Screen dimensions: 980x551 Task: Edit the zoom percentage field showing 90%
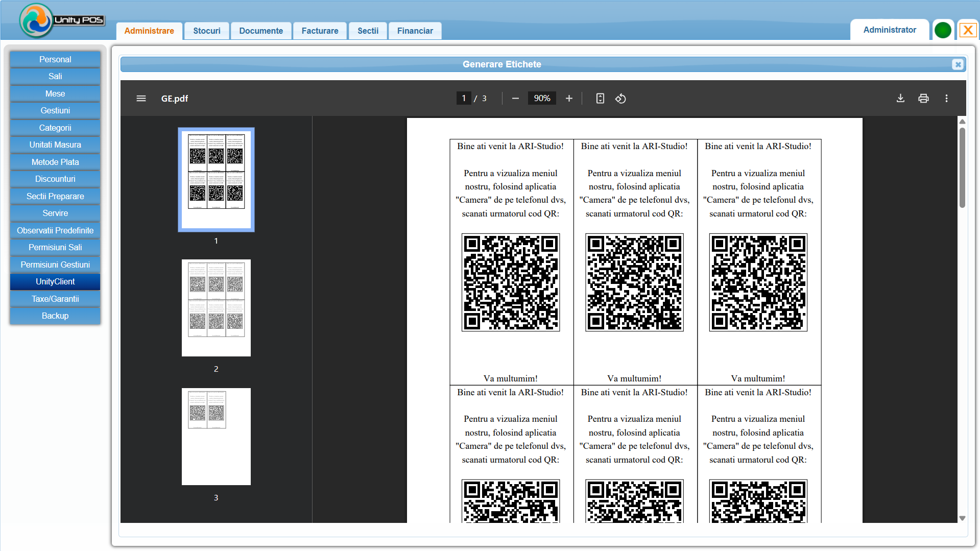[541, 98]
